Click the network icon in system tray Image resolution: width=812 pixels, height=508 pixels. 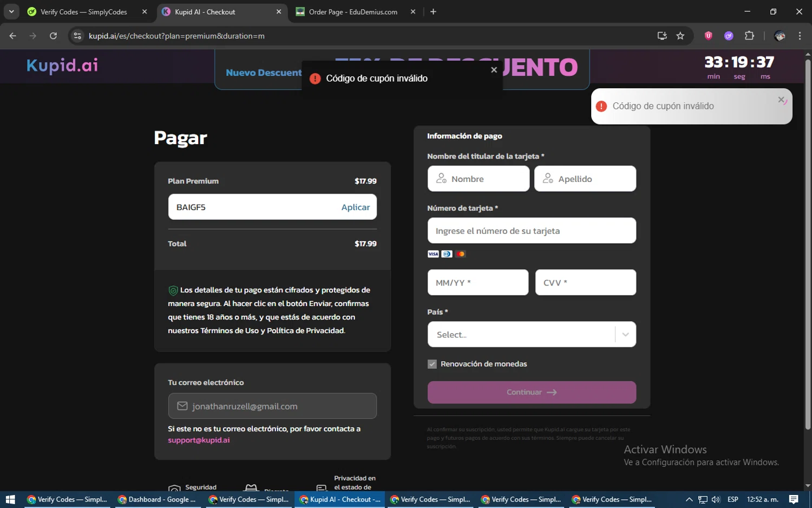(x=703, y=499)
